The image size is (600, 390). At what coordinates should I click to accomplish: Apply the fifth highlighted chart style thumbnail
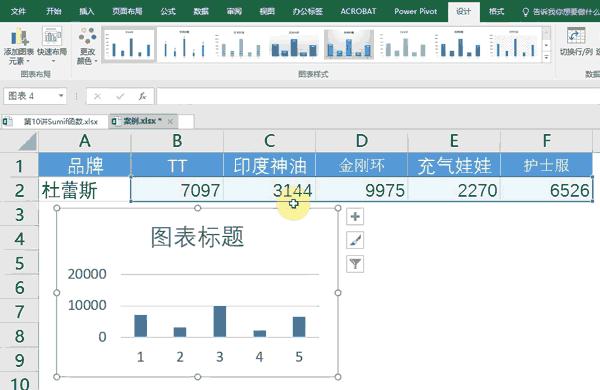click(349, 45)
